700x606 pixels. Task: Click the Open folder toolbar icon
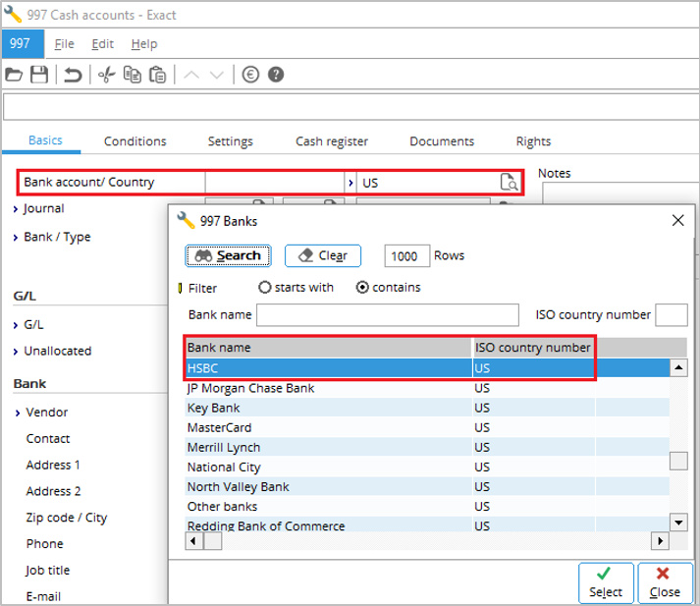(x=14, y=75)
